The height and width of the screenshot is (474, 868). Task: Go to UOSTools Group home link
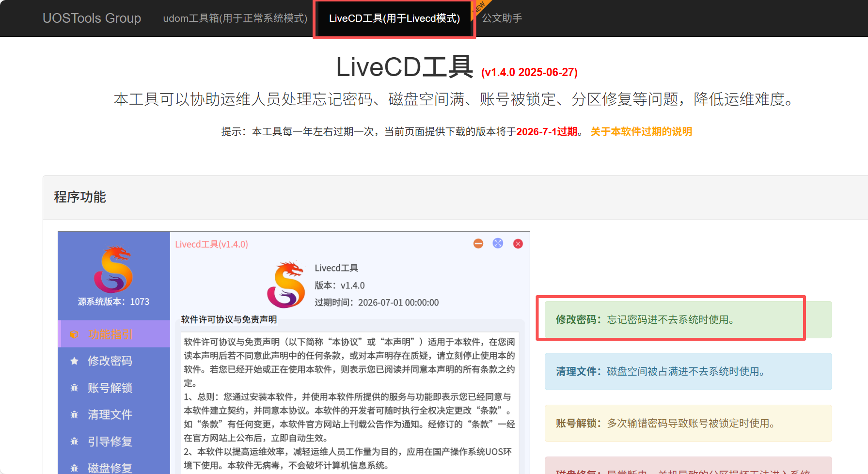click(x=92, y=18)
